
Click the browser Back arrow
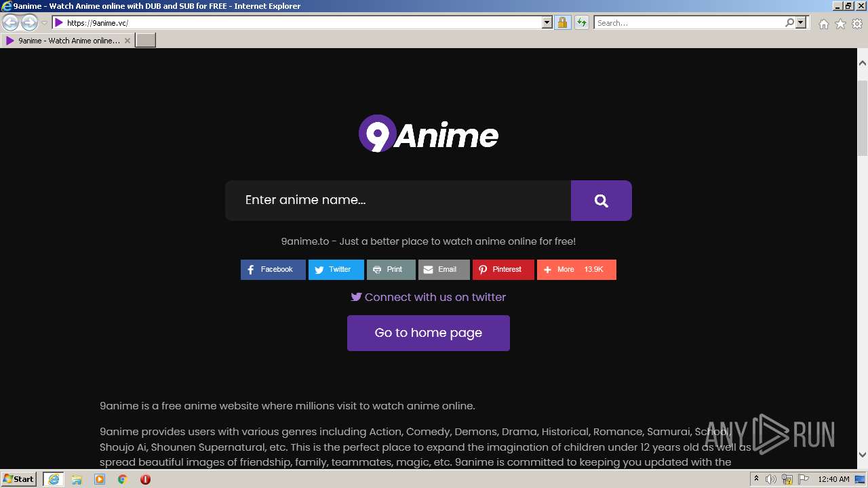[x=11, y=23]
